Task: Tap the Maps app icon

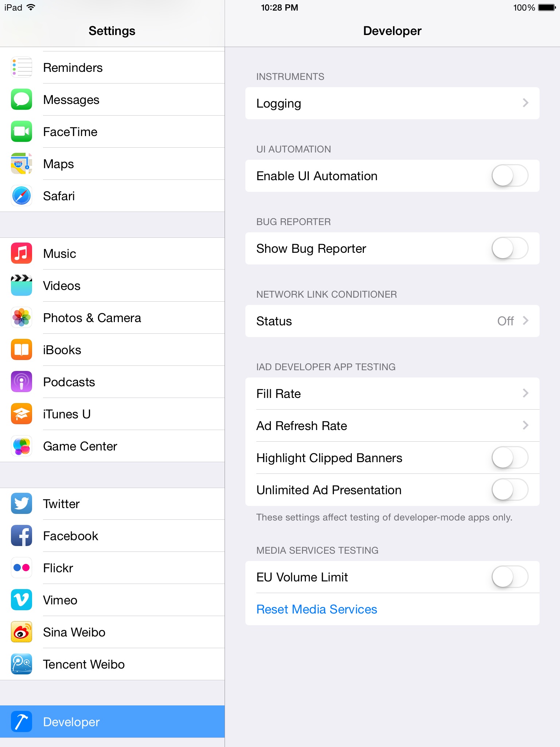Action: point(22,164)
